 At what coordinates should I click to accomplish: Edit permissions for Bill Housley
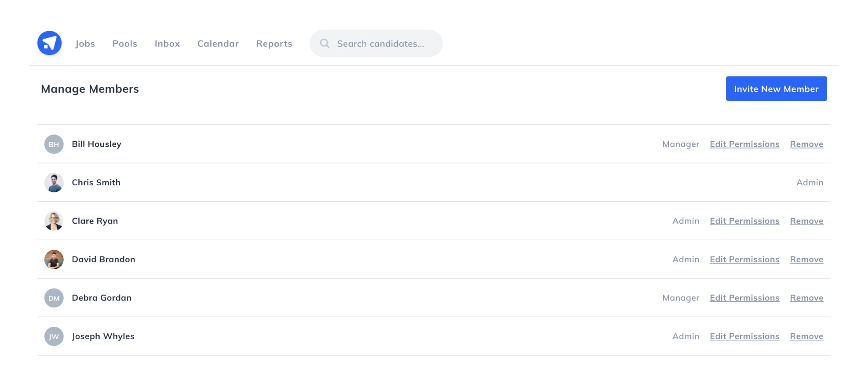744,144
